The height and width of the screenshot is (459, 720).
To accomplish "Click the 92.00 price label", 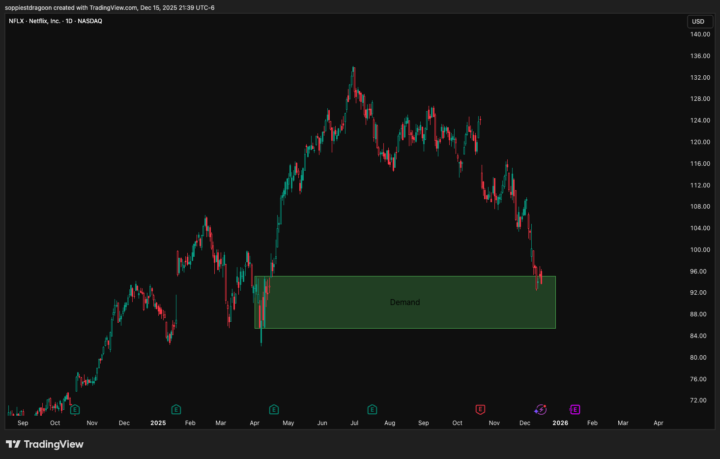I will (x=698, y=292).
